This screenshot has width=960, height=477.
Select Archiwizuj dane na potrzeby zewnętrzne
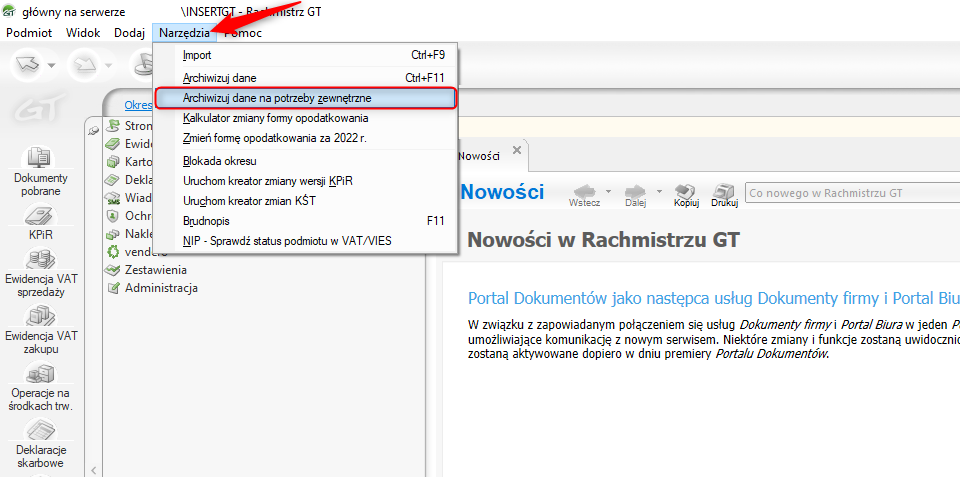[305, 98]
